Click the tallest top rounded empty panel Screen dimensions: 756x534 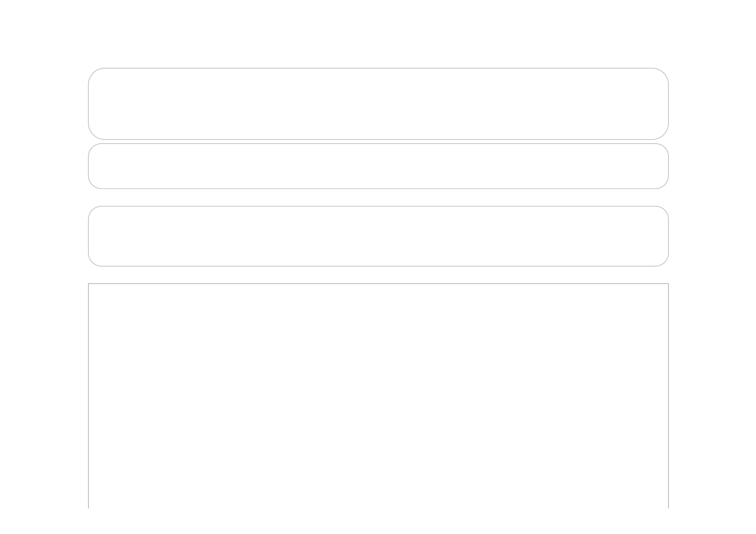378,104
